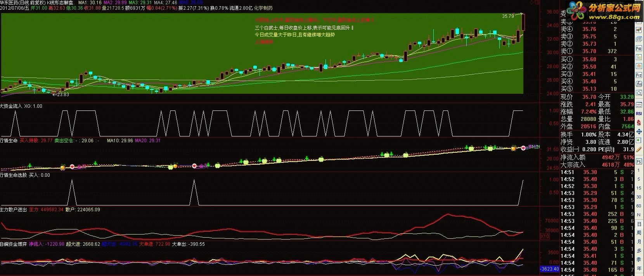Click the MA2: 29.89 value
644x276 pixels.
(x=116, y=2)
